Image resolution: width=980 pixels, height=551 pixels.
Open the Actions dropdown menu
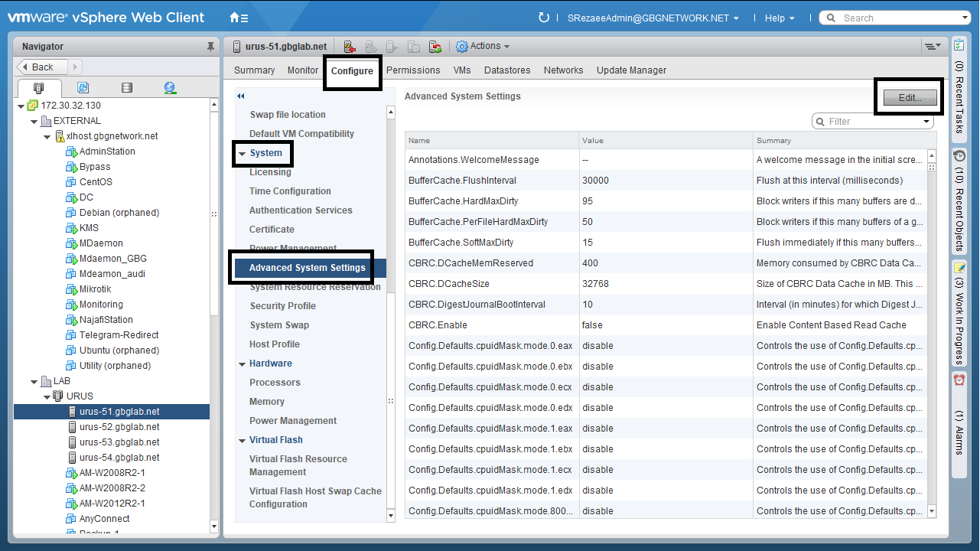483,47
